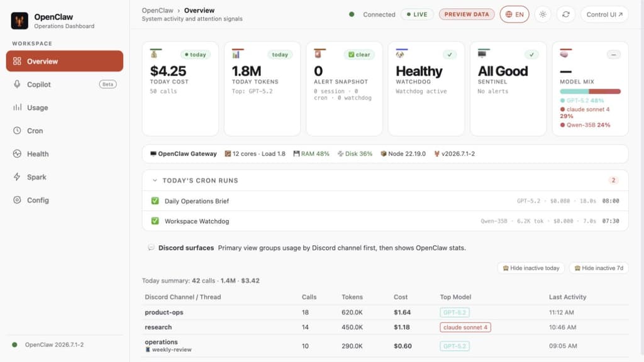Collapse Today's Cron Runs section
Image resolution: width=644 pixels, height=362 pixels.
pos(155,180)
